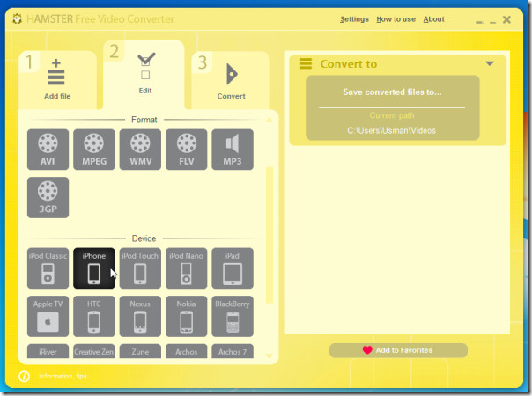Open the Convert to list icon
Image resolution: width=532 pixels, height=396 pixels.
point(306,63)
